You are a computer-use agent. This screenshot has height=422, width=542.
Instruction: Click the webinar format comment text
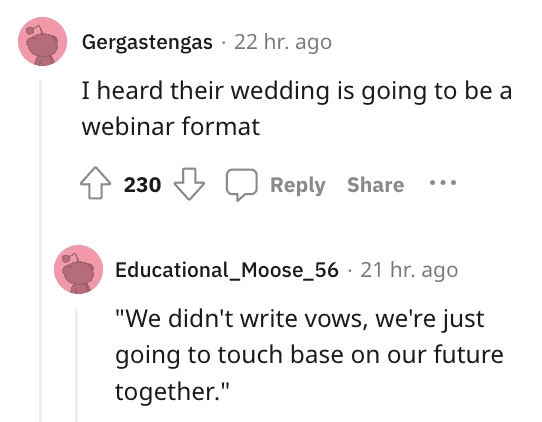[x=297, y=109]
